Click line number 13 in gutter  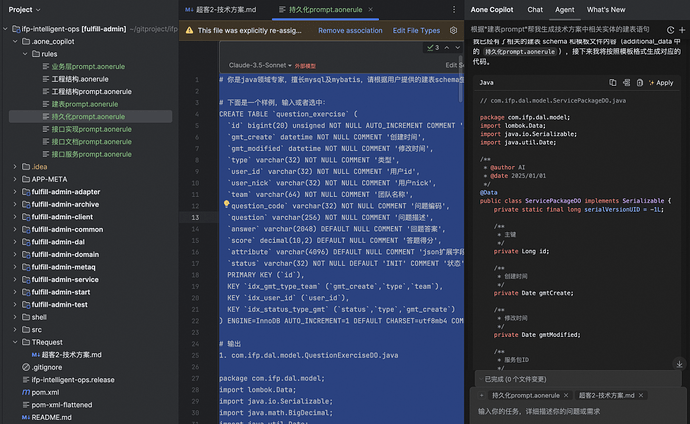(195, 217)
